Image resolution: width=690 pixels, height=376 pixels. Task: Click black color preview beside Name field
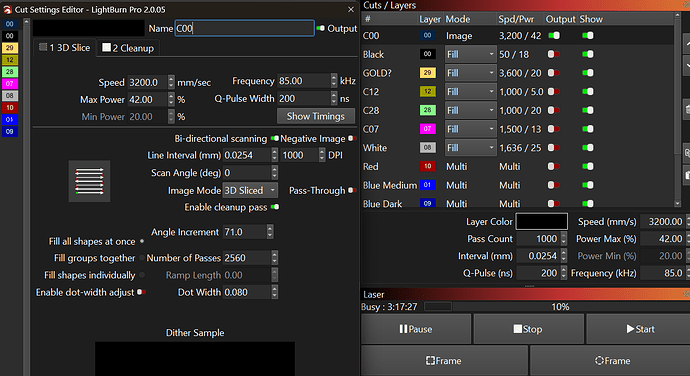click(x=88, y=28)
